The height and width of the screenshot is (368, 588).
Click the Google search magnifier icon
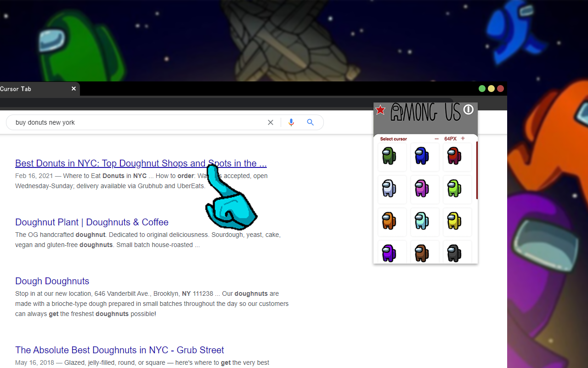point(310,122)
